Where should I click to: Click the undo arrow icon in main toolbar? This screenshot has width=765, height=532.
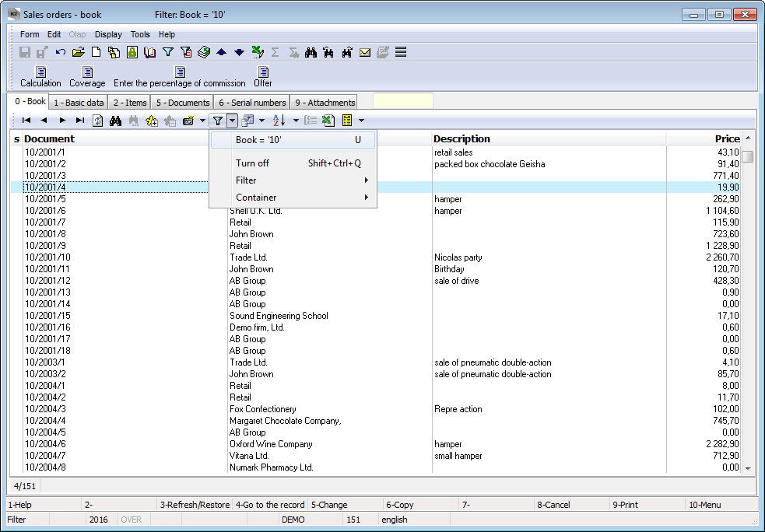click(61, 53)
